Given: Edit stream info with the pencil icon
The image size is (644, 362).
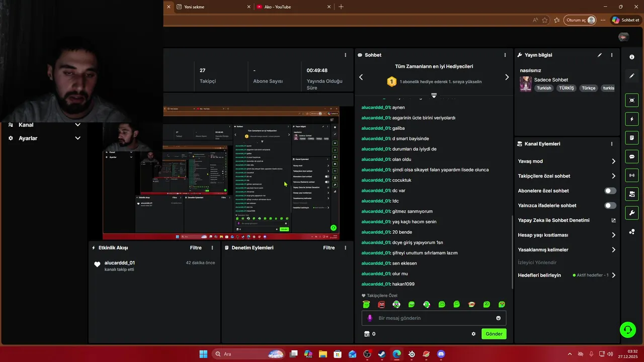Looking at the screenshot, I should [600, 55].
